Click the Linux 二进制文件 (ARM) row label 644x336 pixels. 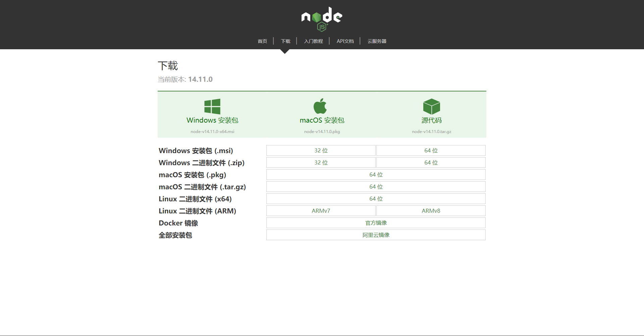coord(198,211)
